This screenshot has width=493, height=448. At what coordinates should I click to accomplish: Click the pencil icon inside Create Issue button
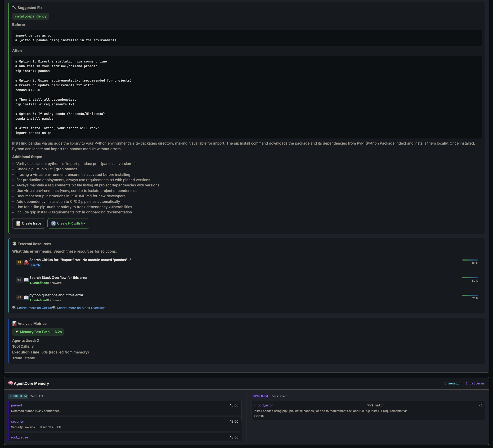tap(18, 223)
